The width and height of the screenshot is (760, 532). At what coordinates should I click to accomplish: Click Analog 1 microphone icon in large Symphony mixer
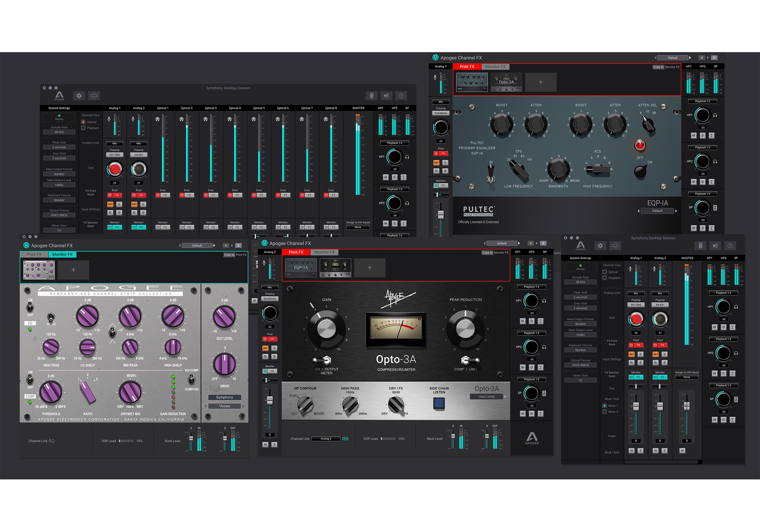(x=109, y=119)
